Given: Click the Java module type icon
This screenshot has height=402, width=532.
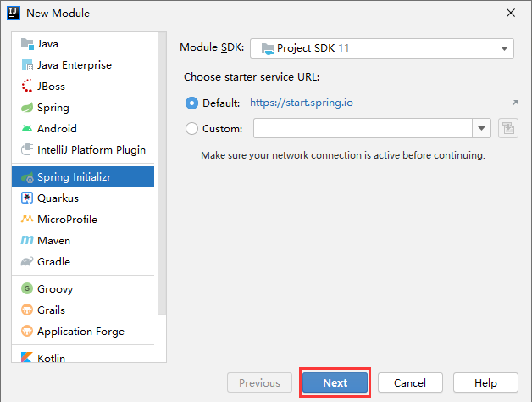Looking at the screenshot, I should [26, 43].
